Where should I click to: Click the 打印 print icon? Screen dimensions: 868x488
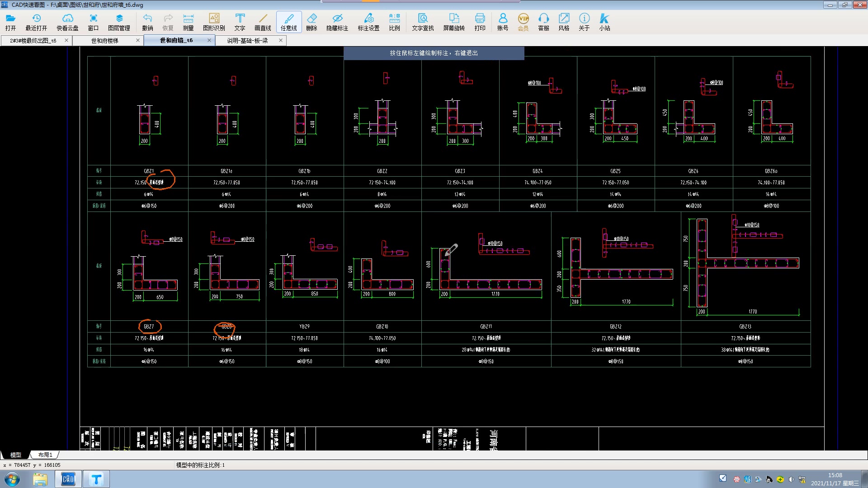(x=480, y=22)
